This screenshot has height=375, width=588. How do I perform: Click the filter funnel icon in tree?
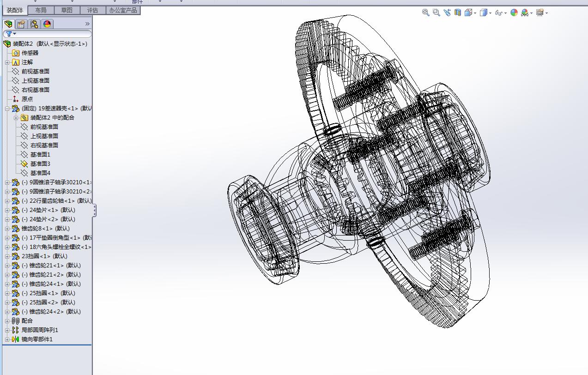coord(9,34)
